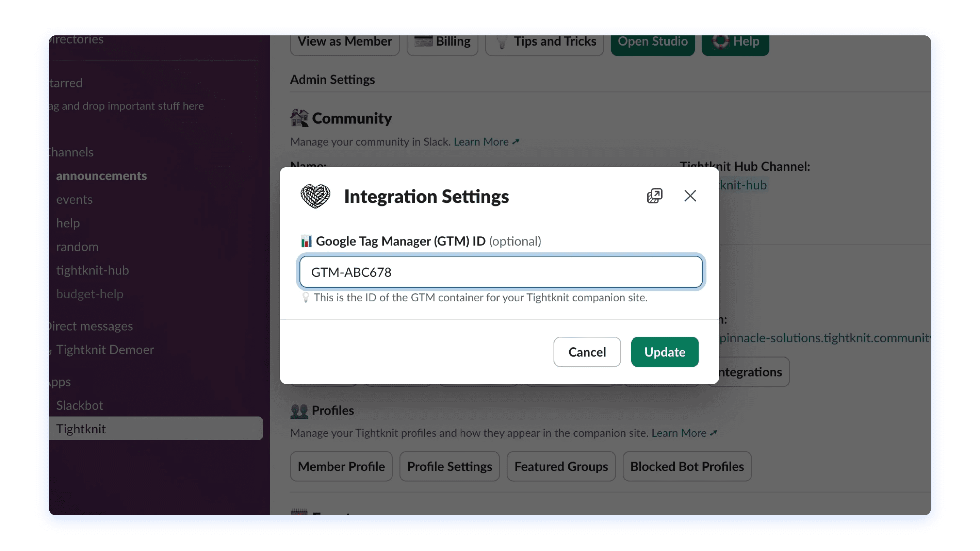Click the lightbulb hint icon
This screenshot has width=980, height=551.
tap(306, 297)
